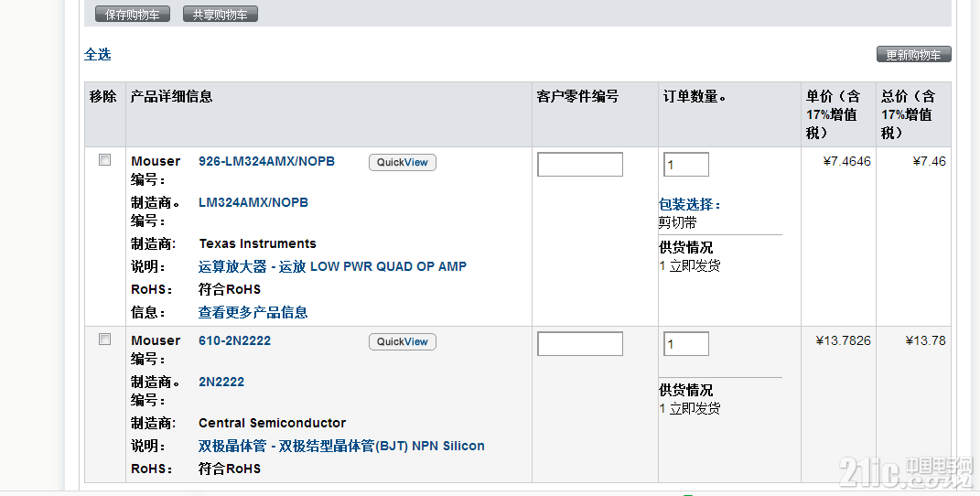The width and height of the screenshot is (980, 496).
Task: Click 包装选择 link in LM324AMX row
Action: (x=689, y=204)
